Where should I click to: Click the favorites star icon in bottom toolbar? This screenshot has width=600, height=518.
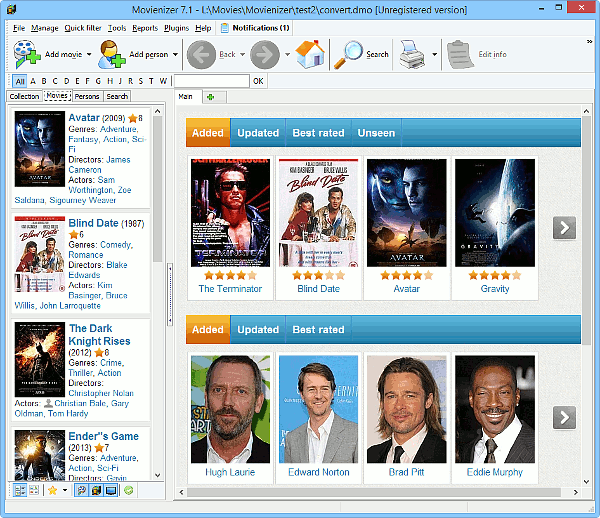53,490
